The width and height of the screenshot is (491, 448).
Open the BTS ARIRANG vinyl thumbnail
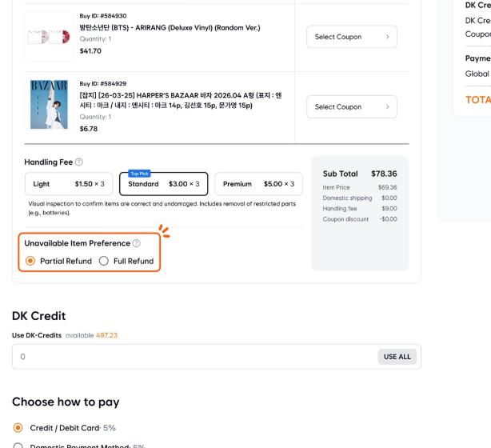(50, 37)
